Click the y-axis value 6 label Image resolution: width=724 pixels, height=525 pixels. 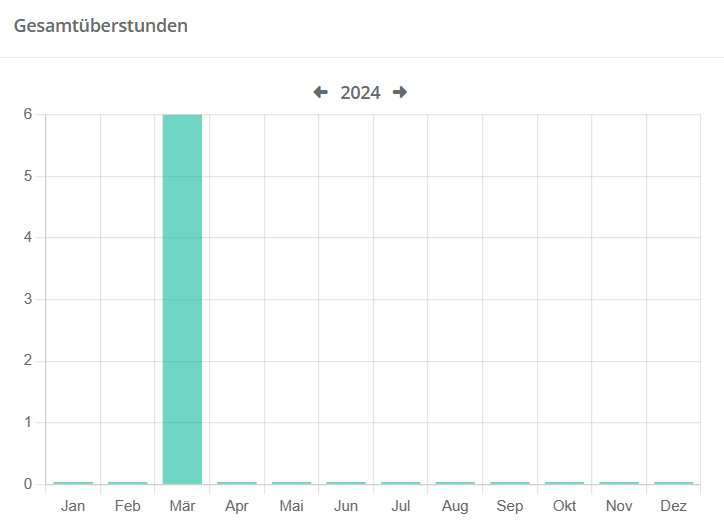click(28, 115)
